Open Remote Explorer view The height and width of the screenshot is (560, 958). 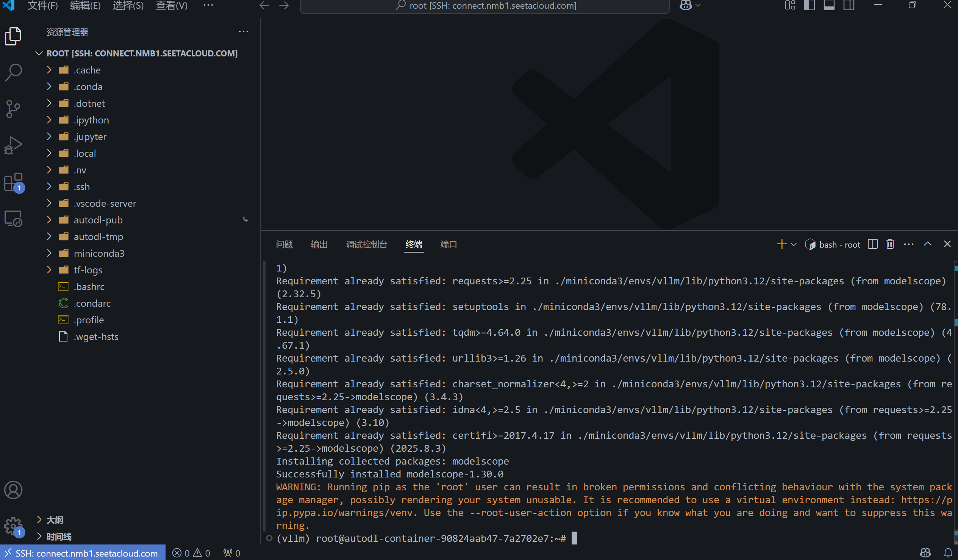point(13,219)
